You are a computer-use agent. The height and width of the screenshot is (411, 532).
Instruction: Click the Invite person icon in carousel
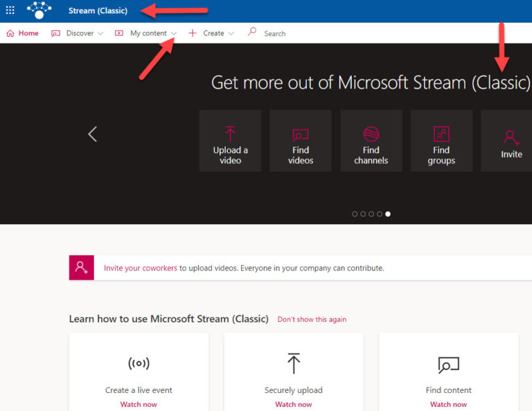[x=512, y=138]
